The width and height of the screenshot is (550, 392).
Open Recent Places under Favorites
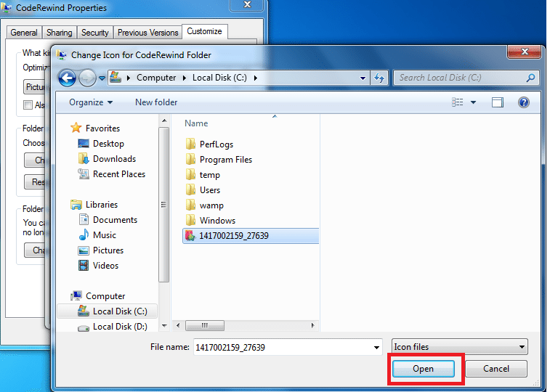point(119,174)
